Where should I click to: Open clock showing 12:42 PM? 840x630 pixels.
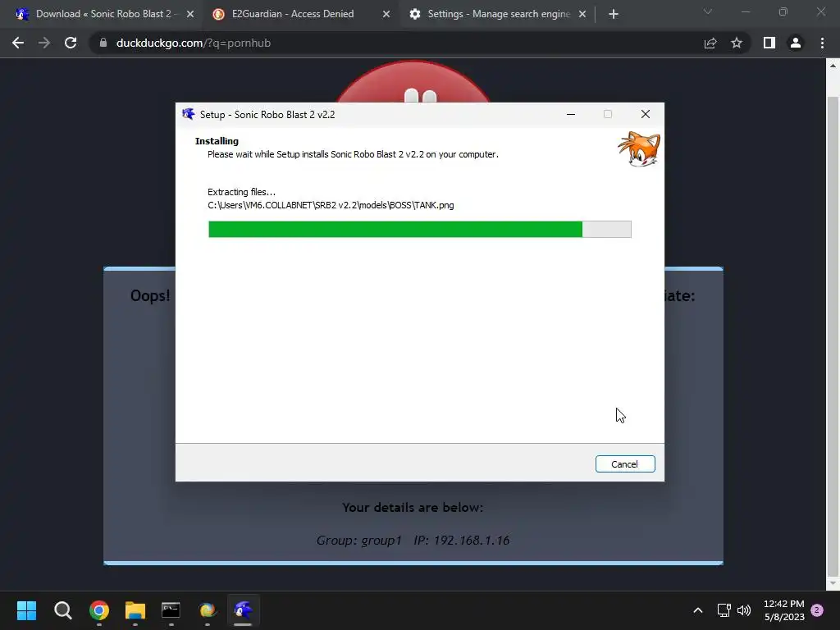point(784,610)
